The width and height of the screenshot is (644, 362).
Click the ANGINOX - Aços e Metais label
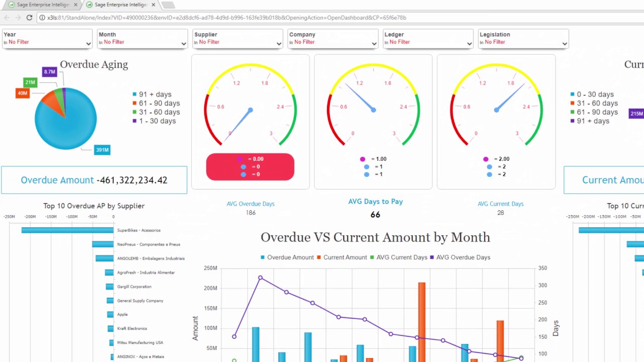point(141,356)
